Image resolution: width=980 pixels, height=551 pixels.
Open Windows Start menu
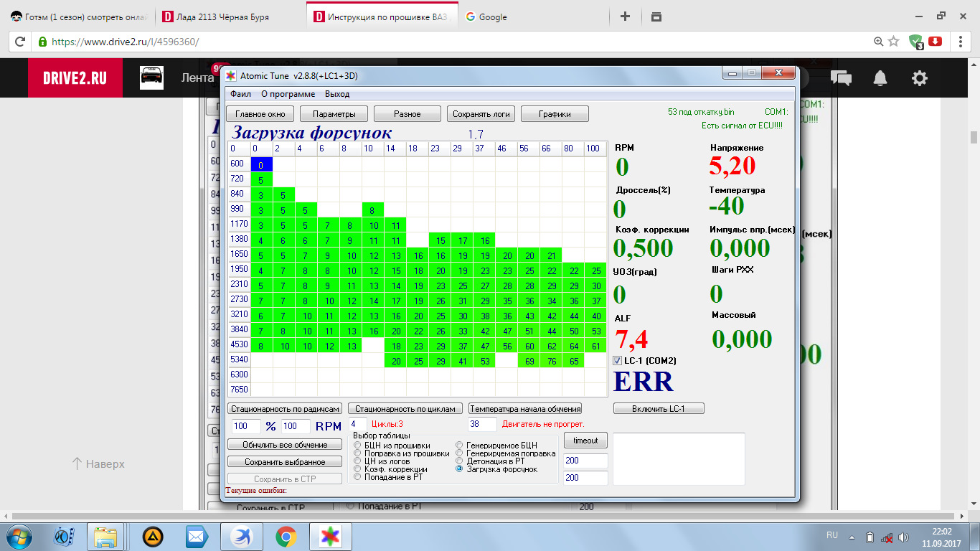19,536
